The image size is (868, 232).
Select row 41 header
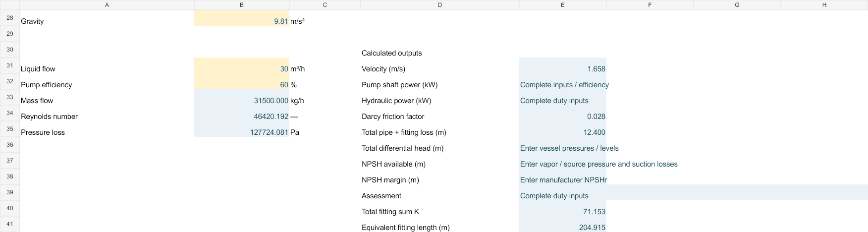10,224
